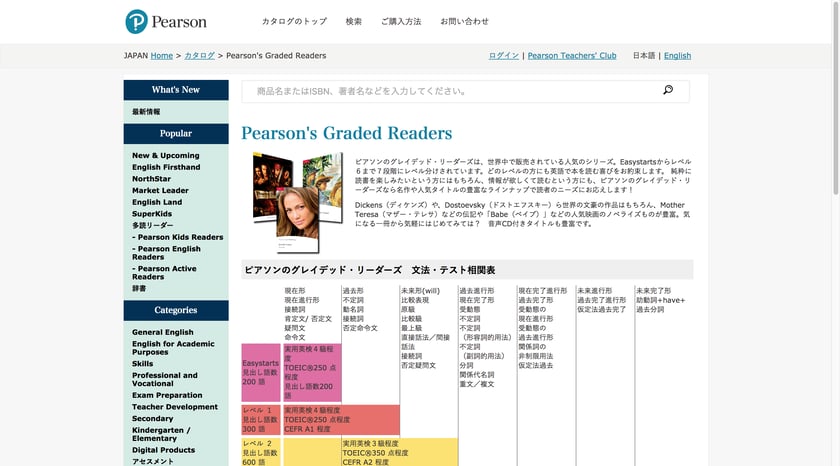
Task: Open アセスメント category link
Action: pos(153,461)
